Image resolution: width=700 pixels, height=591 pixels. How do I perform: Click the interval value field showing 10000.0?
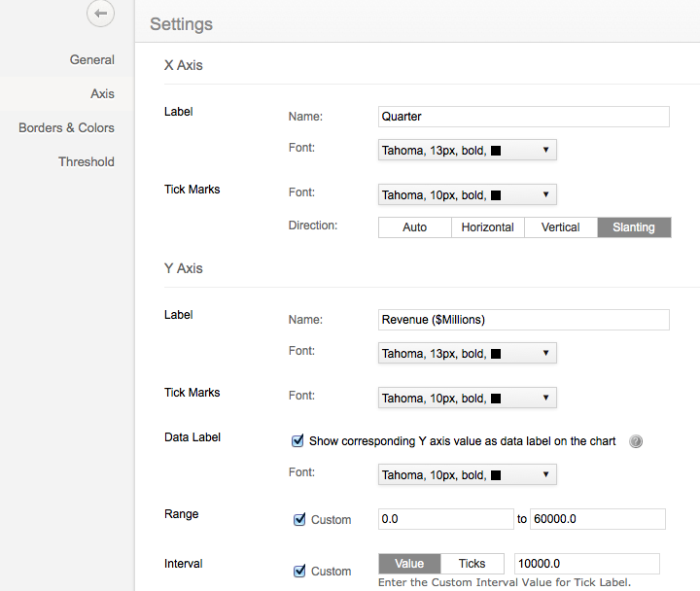[x=586, y=564]
